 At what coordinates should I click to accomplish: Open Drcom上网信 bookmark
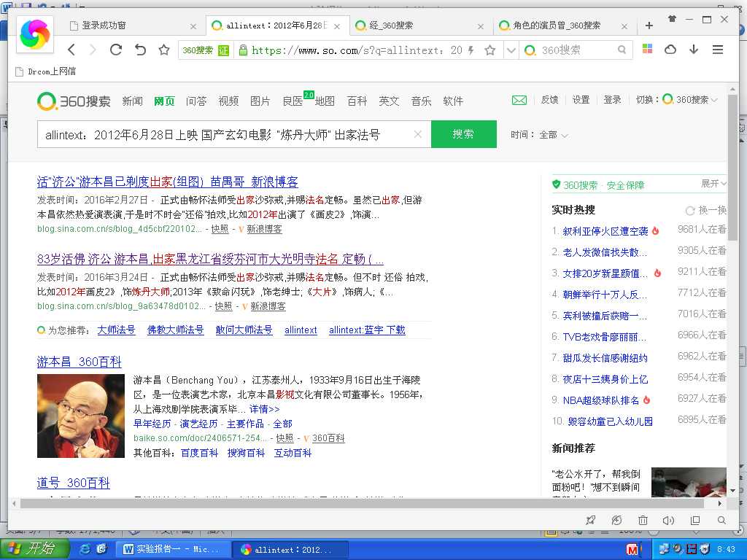(x=46, y=71)
